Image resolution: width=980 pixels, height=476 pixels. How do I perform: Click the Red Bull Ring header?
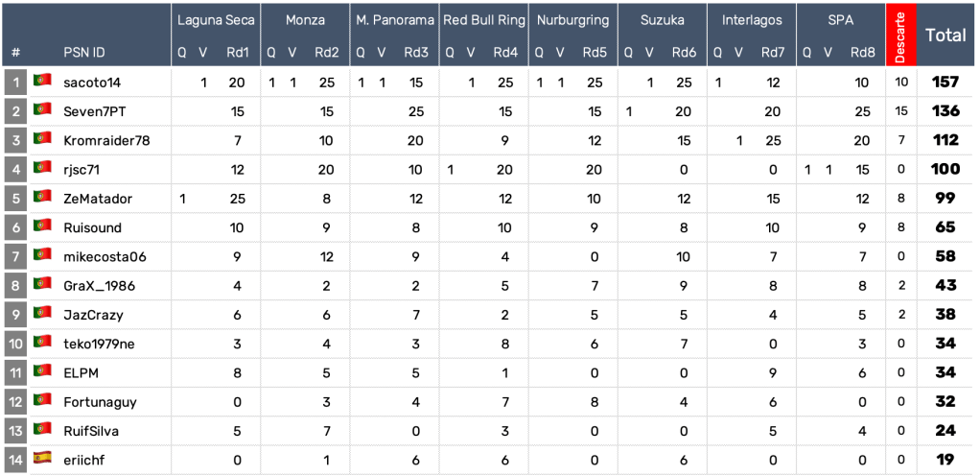point(483,20)
